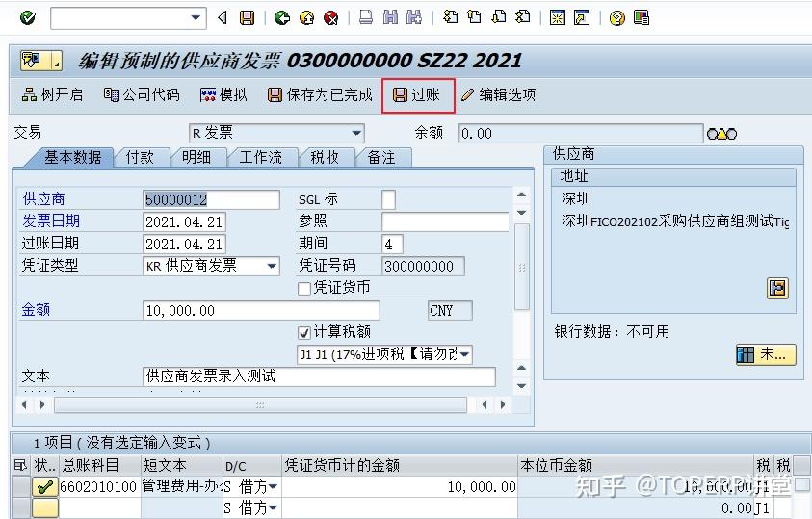Click the 供应商 vendor number field
Image resolution: width=812 pixels, height=519 pixels.
(211, 199)
